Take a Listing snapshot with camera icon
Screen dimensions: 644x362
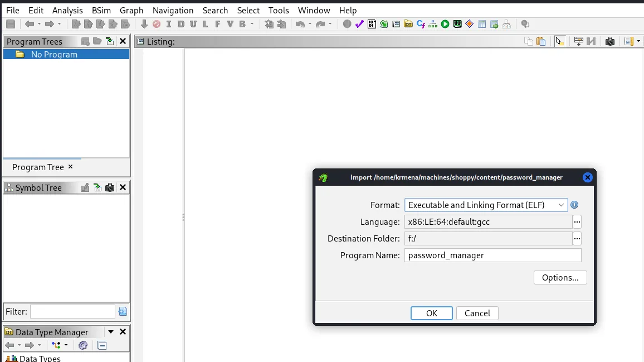(x=610, y=41)
